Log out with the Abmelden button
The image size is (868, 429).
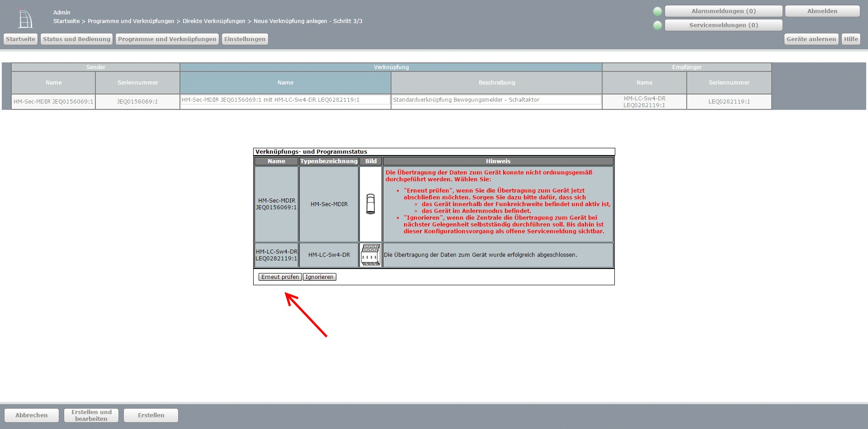(822, 11)
